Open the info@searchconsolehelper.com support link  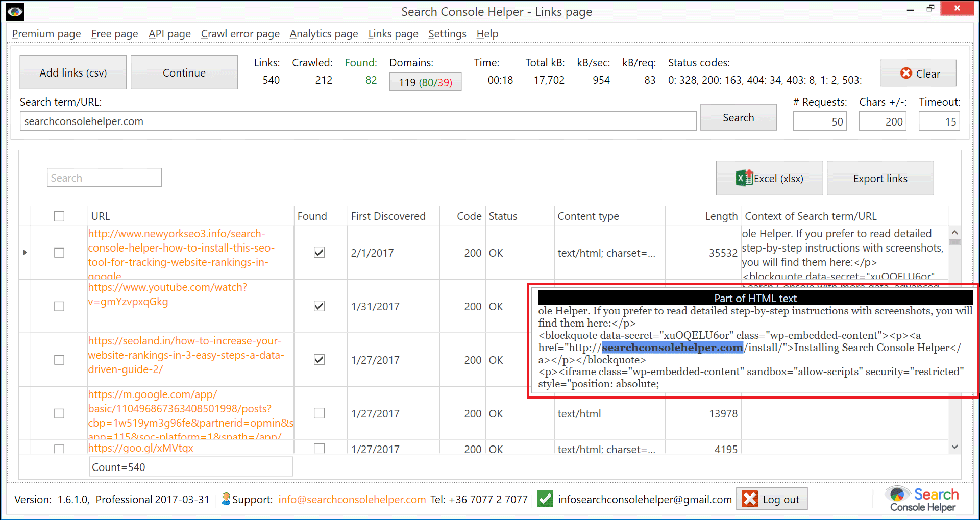tap(352, 500)
